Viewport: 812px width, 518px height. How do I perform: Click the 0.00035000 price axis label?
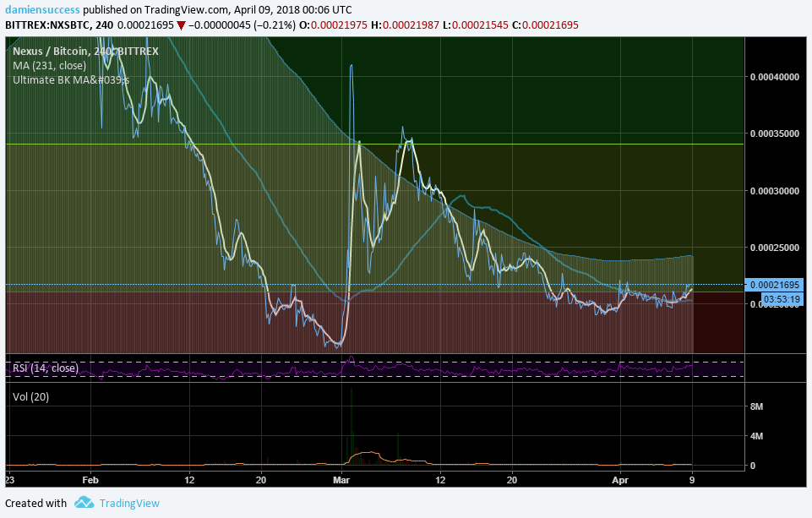click(775, 134)
